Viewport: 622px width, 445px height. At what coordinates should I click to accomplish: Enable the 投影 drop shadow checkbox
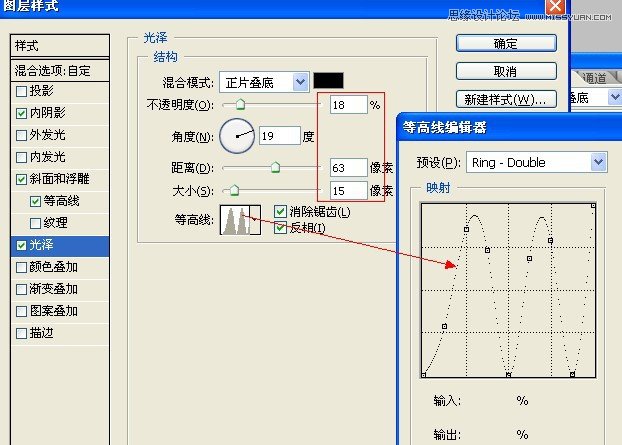(x=21, y=92)
